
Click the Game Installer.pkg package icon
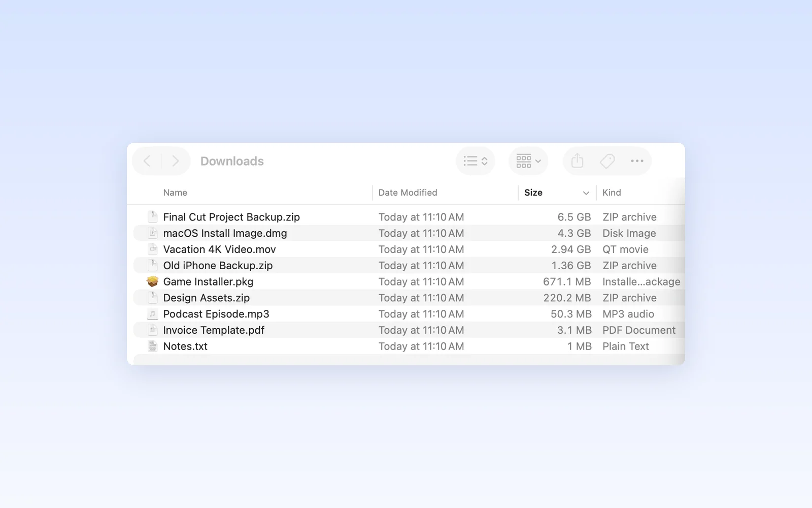(153, 281)
